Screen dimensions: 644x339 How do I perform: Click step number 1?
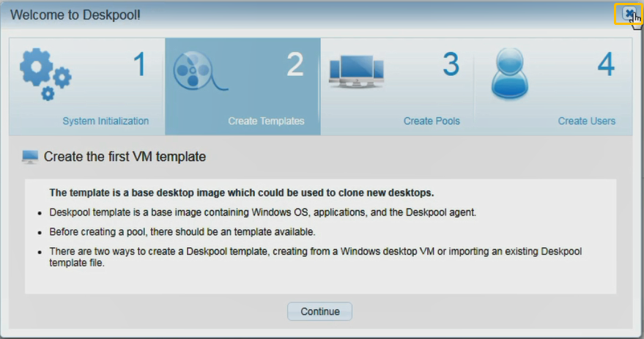coord(140,64)
